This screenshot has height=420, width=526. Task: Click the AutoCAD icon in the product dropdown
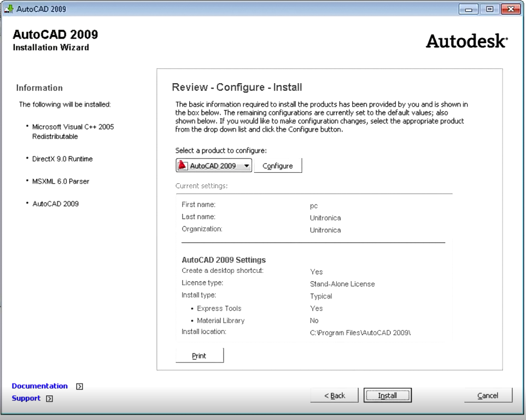pyautogui.click(x=183, y=165)
